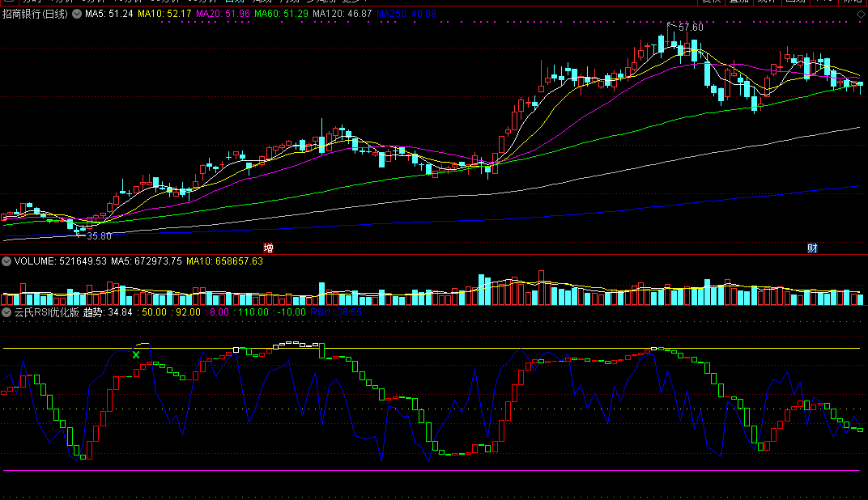Click the 云氏RSI优化版 indicator name
The height and width of the screenshot is (500, 868).
[46, 312]
